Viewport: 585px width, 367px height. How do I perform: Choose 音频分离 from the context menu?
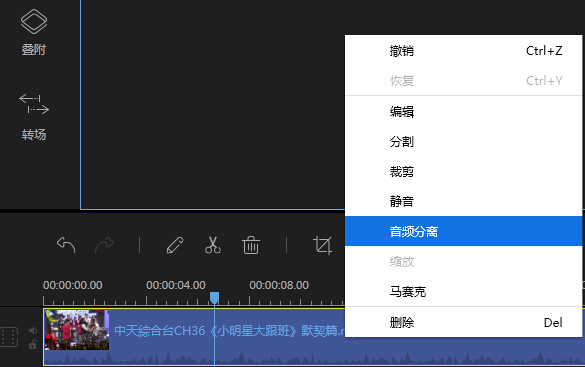click(x=463, y=231)
